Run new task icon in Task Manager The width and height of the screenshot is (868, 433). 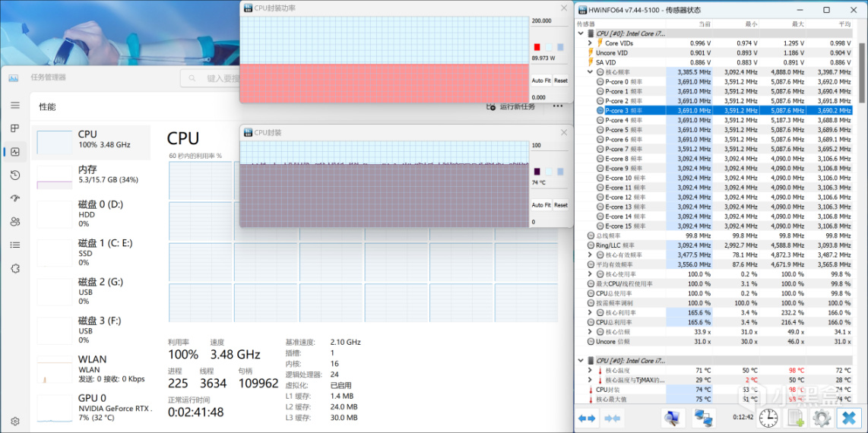pyautogui.click(x=491, y=106)
